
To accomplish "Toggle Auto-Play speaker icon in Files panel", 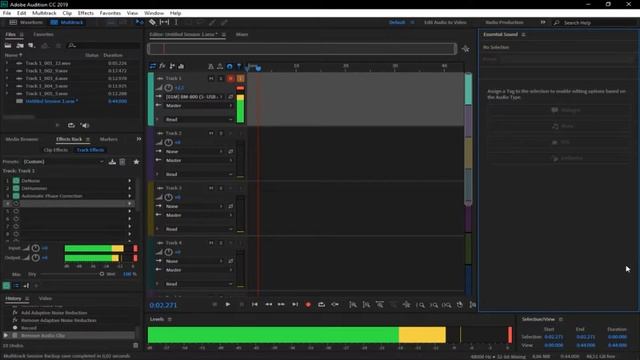I will pos(85,125).
